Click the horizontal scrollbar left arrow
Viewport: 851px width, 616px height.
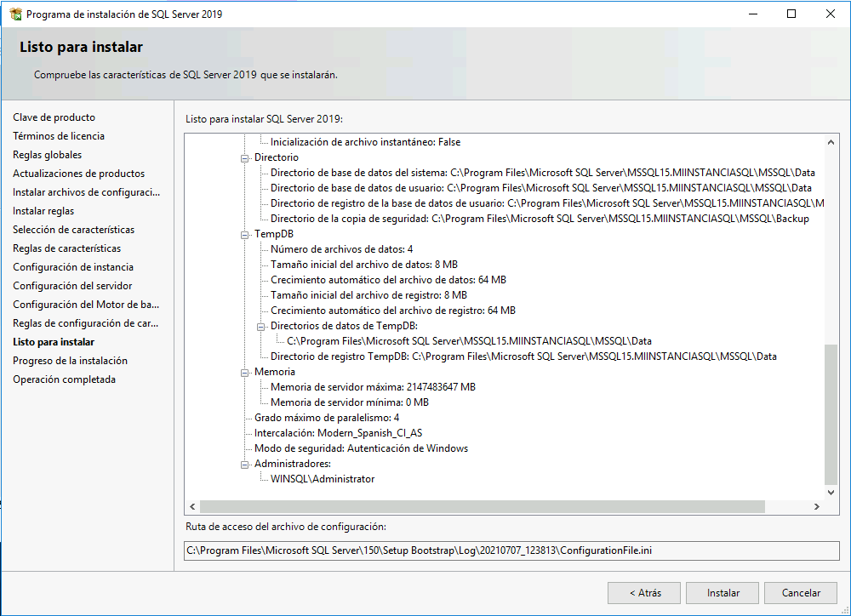click(192, 506)
